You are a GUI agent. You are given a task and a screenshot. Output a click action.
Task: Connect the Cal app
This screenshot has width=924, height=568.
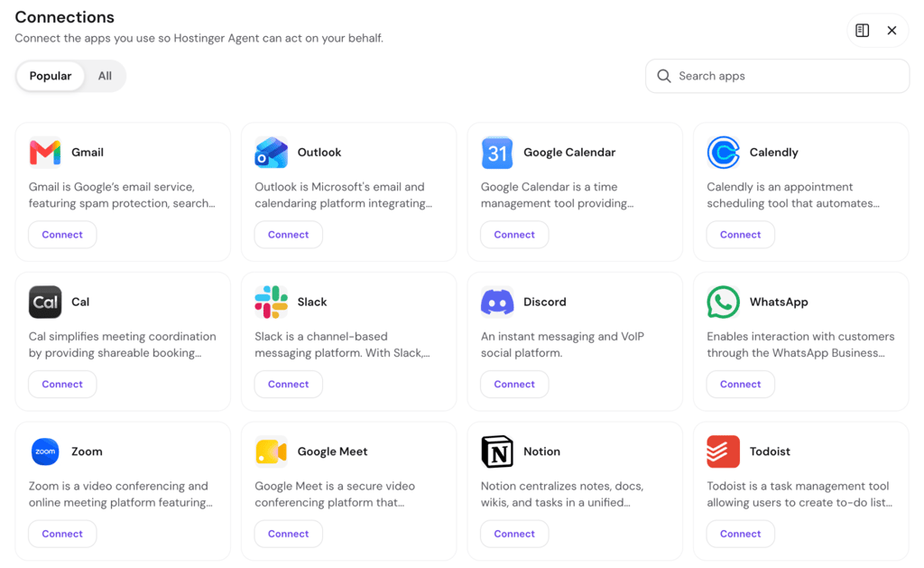[x=62, y=385]
